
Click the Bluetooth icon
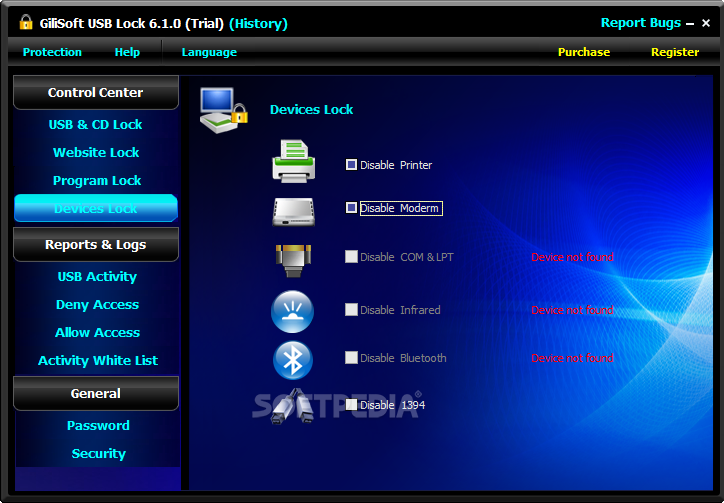(293, 360)
